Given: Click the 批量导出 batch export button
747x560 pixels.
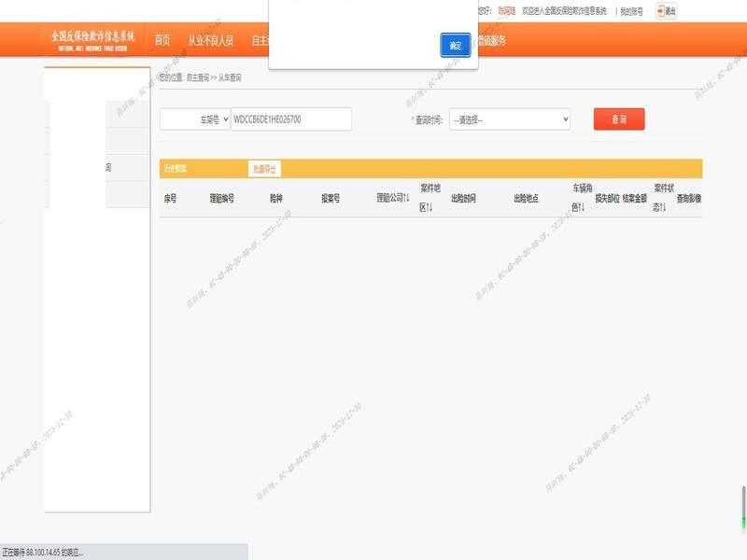Looking at the screenshot, I should 264,169.
